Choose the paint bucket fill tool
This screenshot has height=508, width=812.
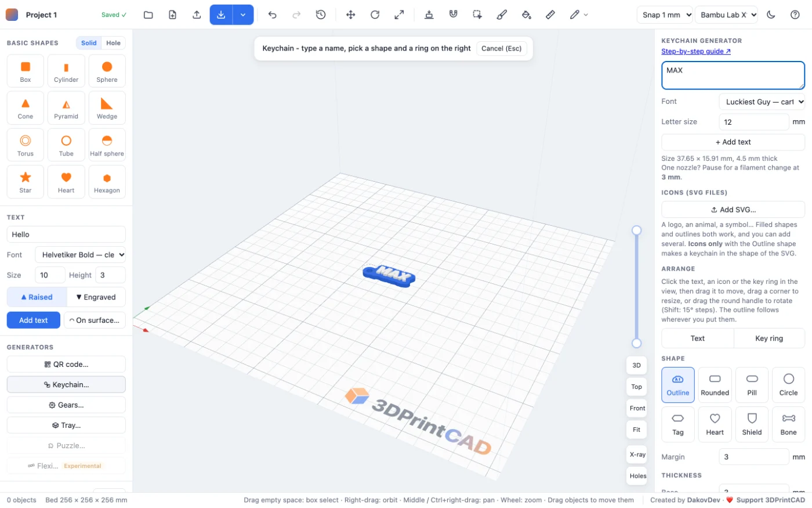[527, 15]
